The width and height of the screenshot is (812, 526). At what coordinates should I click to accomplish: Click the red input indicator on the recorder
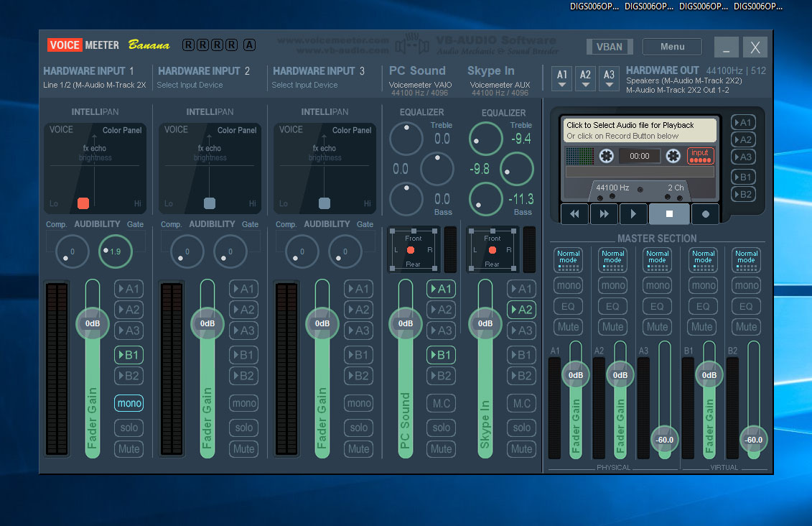pyautogui.click(x=700, y=155)
